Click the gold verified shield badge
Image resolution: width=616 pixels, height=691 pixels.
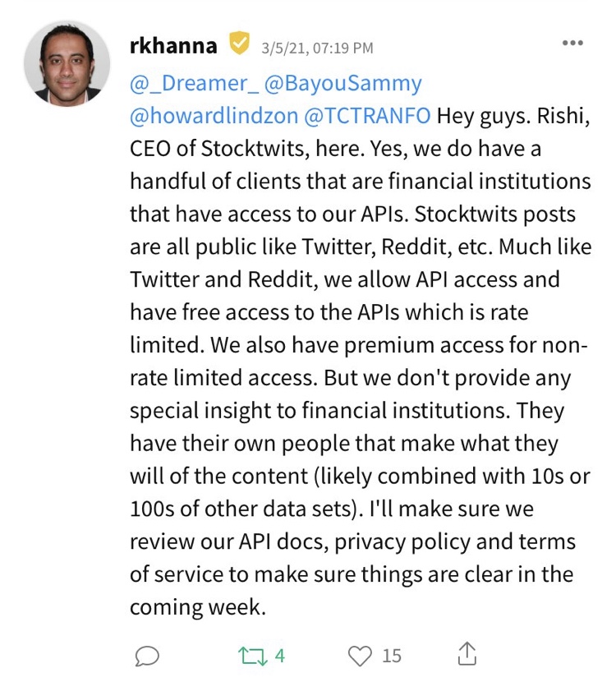(239, 44)
